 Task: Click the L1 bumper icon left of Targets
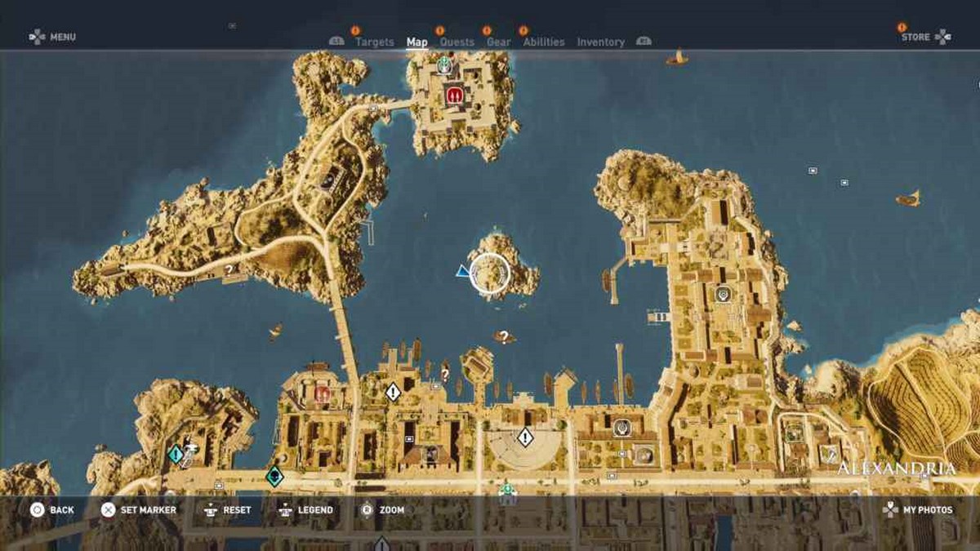pos(336,41)
